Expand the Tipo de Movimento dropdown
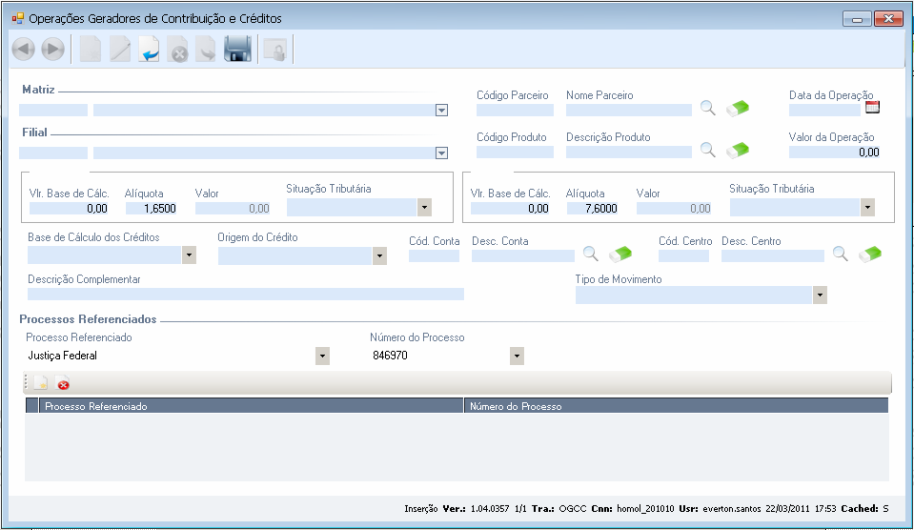 (x=820, y=296)
